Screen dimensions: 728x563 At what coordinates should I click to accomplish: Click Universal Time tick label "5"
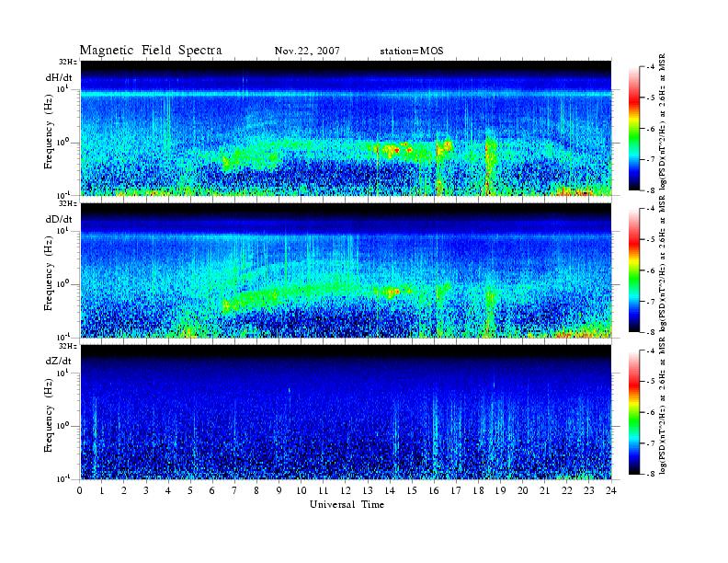(190, 491)
